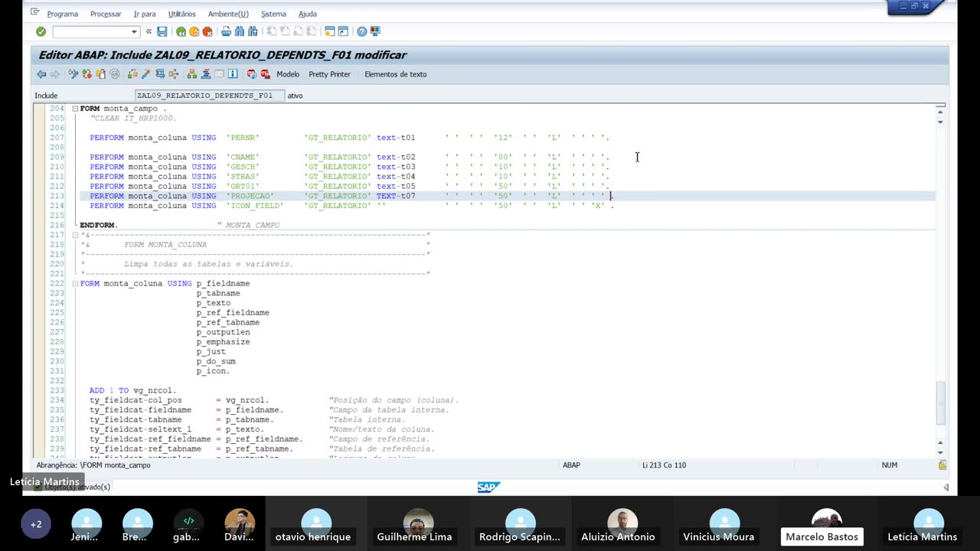Click the green Enter checkmark icon
This screenshot has width=980, height=551.
click(41, 31)
